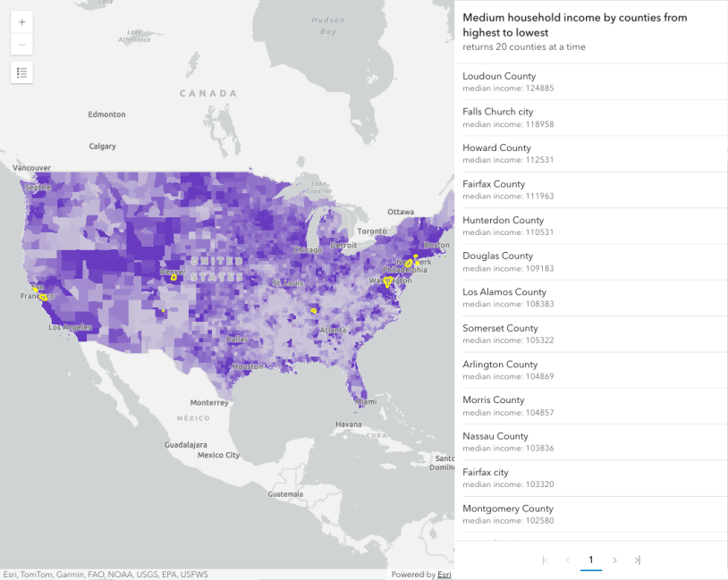Zoom out of the map
Screen dimensions: 728x580
(x=21, y=45)
